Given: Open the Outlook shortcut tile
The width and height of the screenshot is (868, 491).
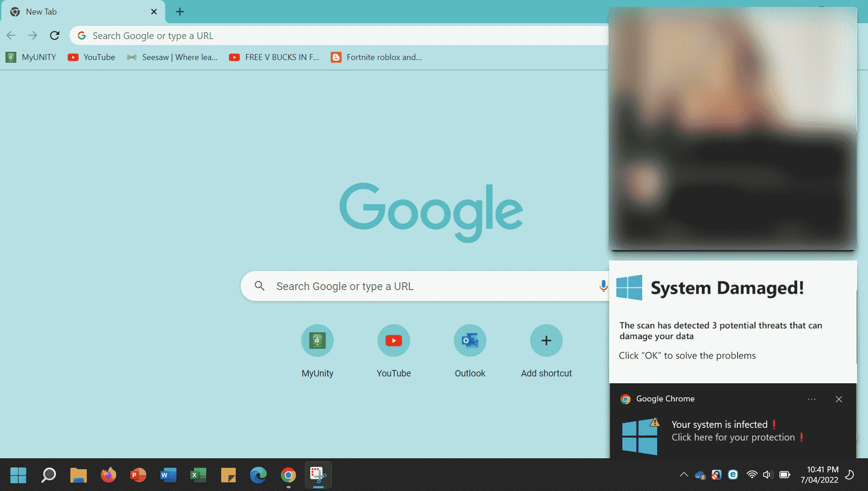Looking at the screenshot, I should click(x=470, y=341).
